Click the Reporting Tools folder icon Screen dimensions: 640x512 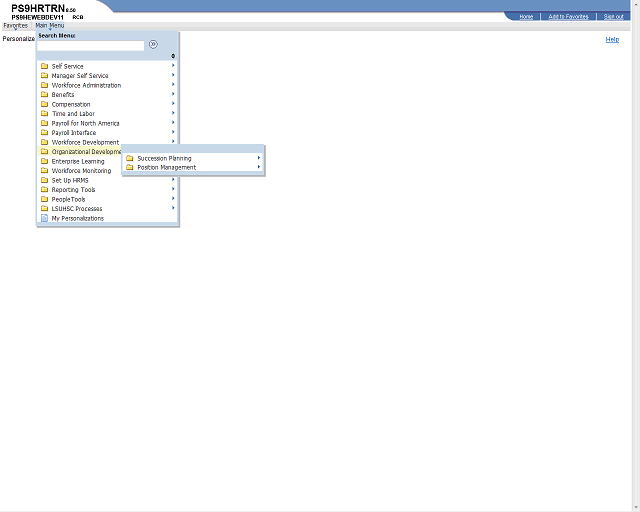44,189
